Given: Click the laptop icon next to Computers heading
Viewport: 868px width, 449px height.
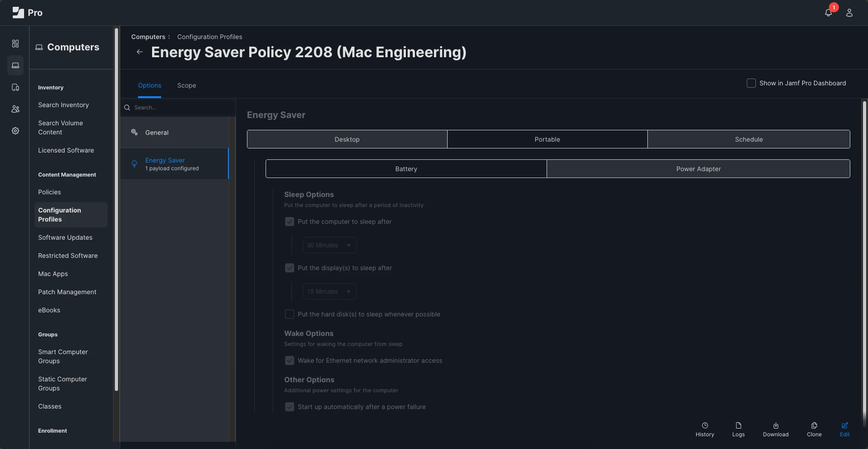Looking at the screenshot, I should click(x=39, y=47).
